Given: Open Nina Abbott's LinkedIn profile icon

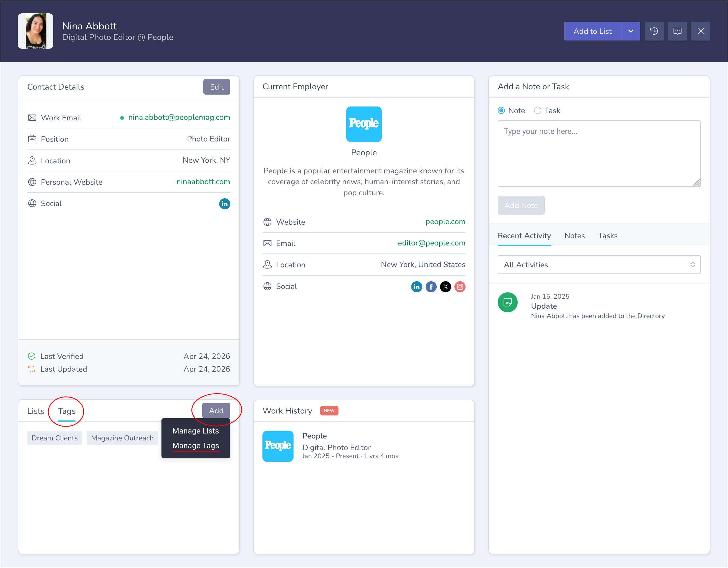Looking at the screenshot, I should 225,204.
